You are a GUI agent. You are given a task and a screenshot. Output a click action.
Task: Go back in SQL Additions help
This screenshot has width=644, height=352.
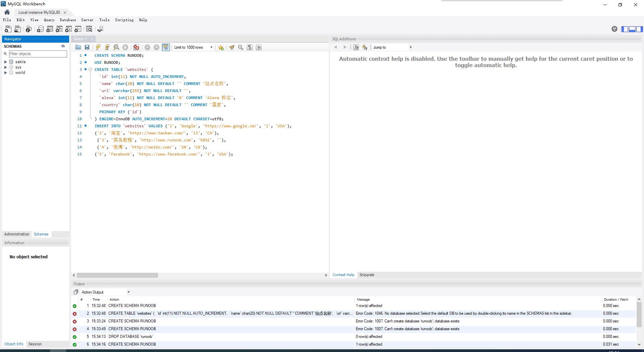[x=335, y=47]
